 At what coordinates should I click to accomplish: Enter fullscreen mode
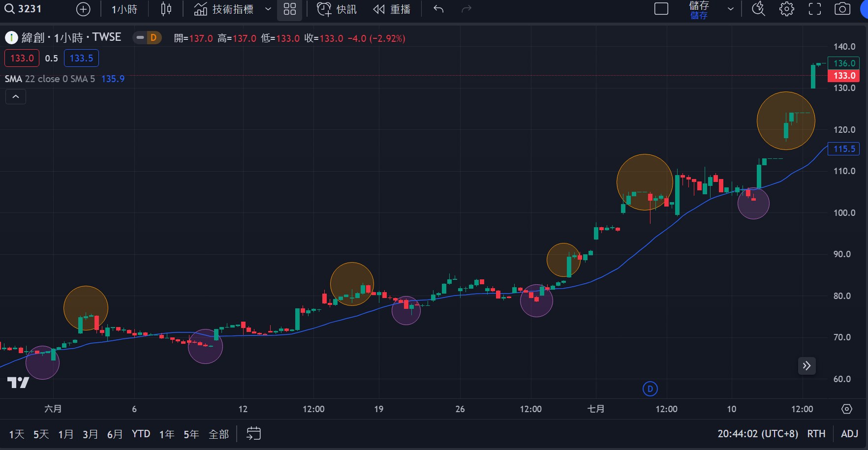815,9
